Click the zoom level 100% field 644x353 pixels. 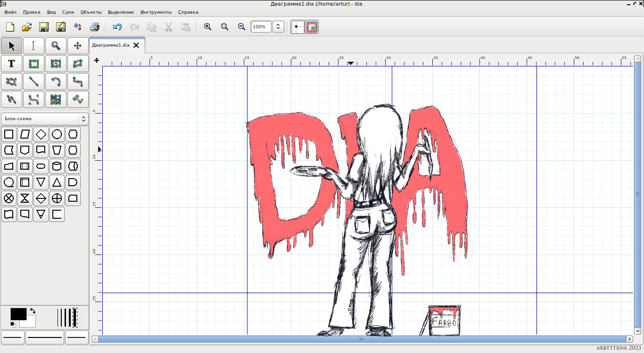261,27
